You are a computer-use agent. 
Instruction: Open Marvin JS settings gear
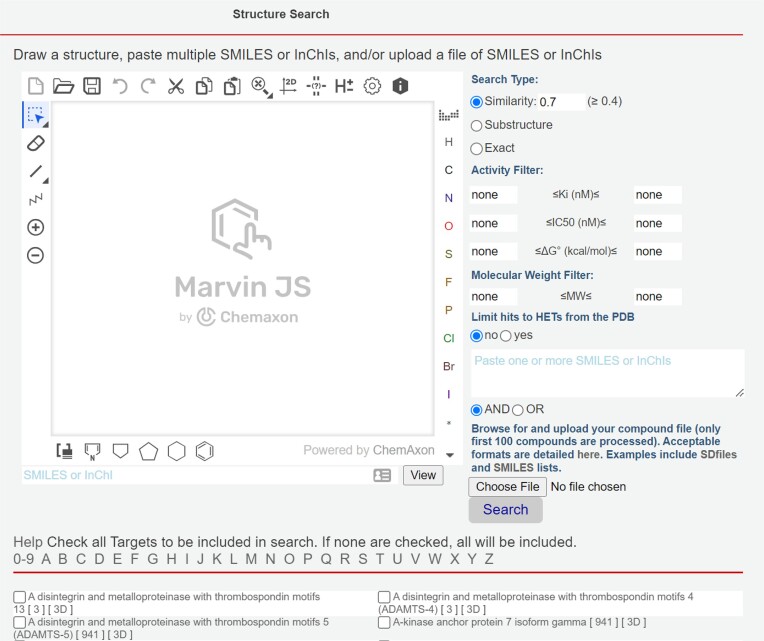coord(372,86)
